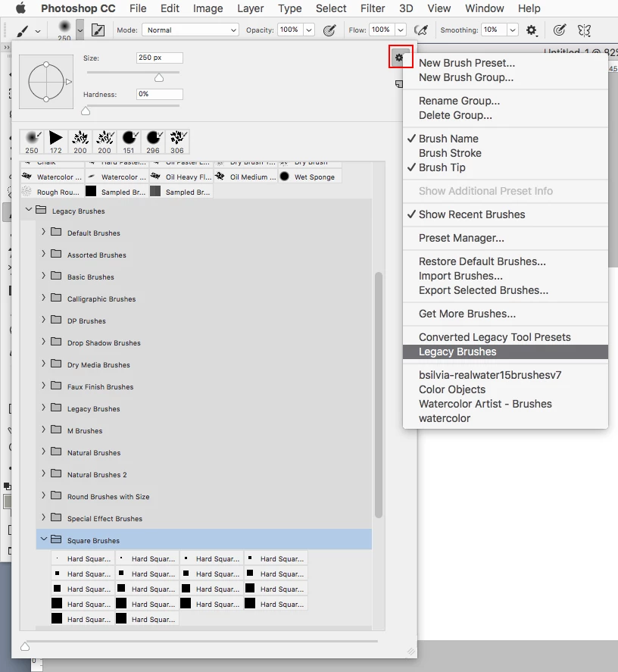Select the Round Brushes with Size folder

204,496
